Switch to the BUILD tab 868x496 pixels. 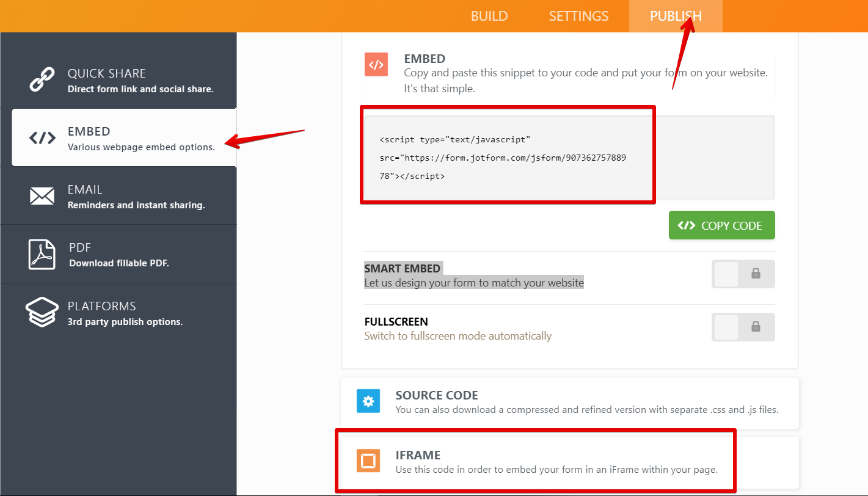(x=489, y=16)
